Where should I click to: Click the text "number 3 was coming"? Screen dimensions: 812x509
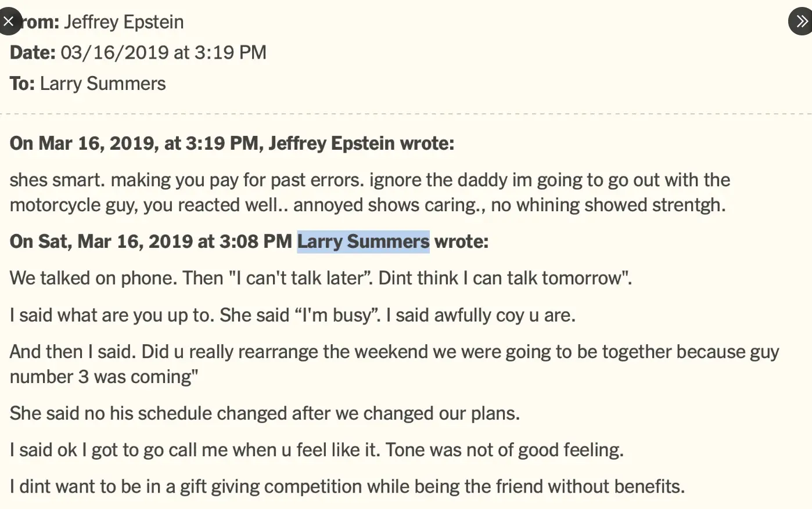click(103, 377)
